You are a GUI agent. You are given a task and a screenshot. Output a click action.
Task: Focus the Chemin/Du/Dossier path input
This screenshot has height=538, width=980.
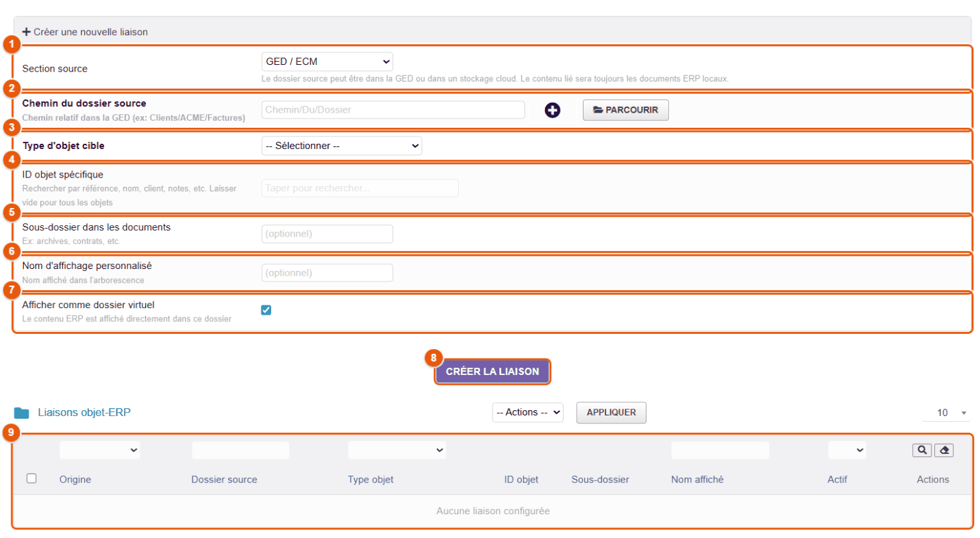[393, 110]
